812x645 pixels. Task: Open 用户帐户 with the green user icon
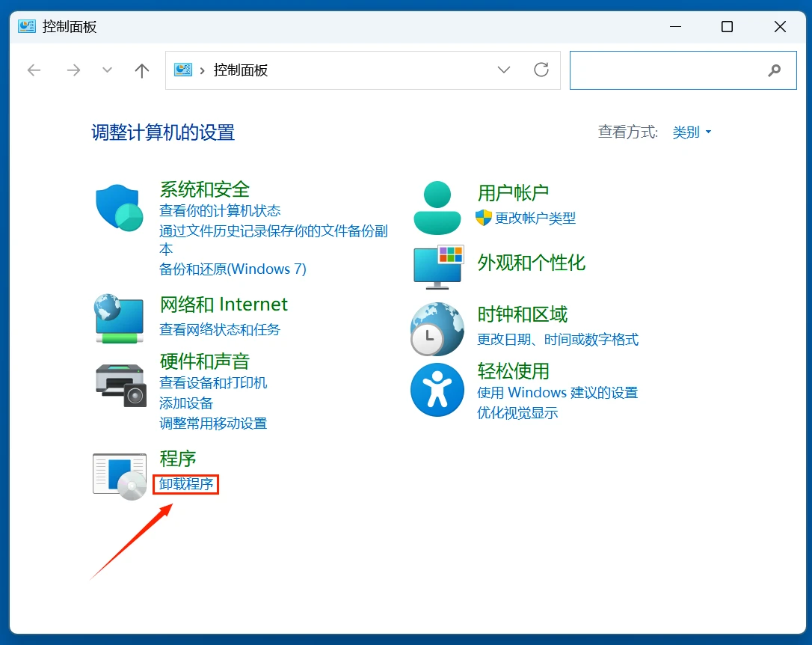coord(437,207)
